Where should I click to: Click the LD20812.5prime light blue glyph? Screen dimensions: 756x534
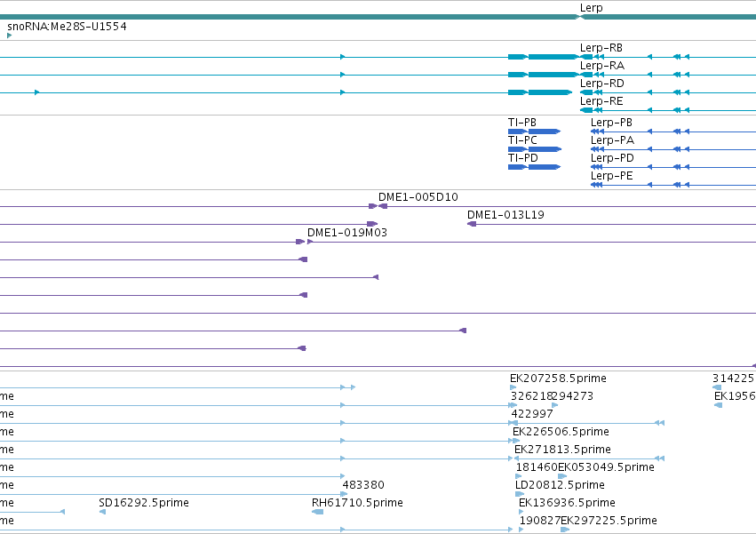tap(520, 494)
